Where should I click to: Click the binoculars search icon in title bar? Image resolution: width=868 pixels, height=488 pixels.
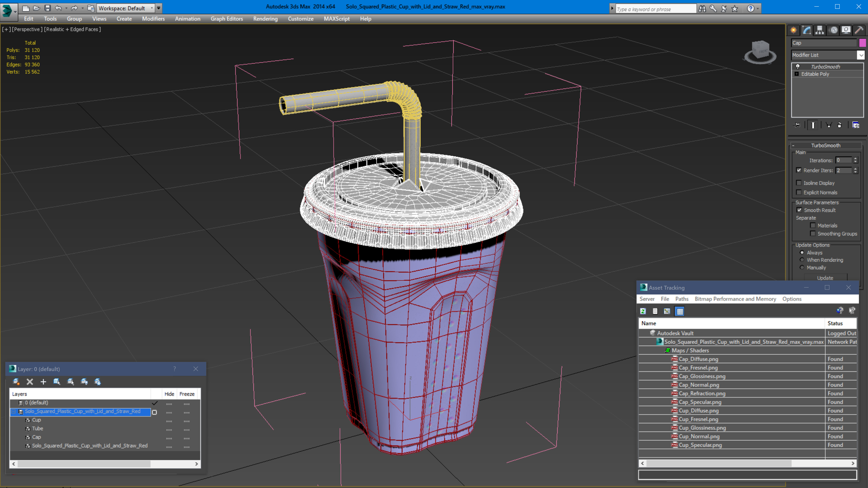tap(702, 9)
